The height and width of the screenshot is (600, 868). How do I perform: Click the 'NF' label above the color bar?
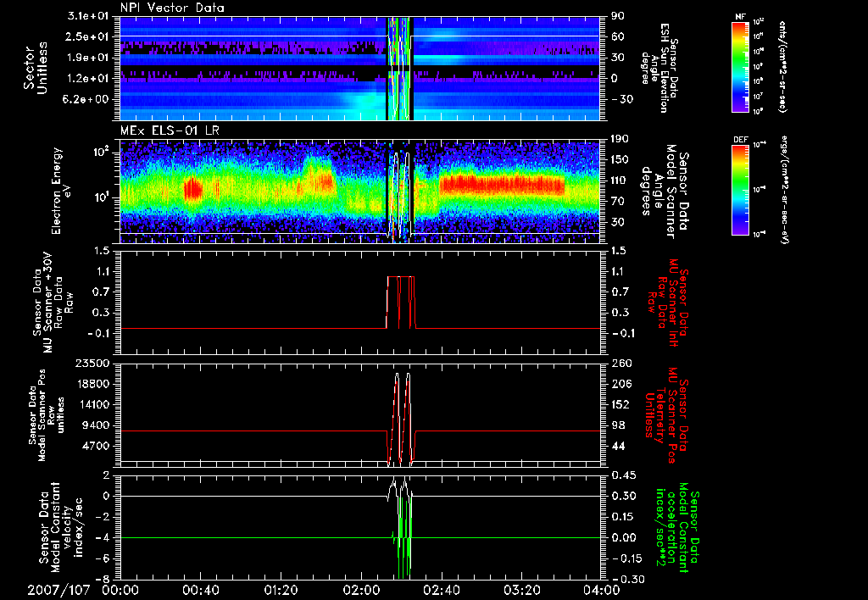tap(740, 17)
